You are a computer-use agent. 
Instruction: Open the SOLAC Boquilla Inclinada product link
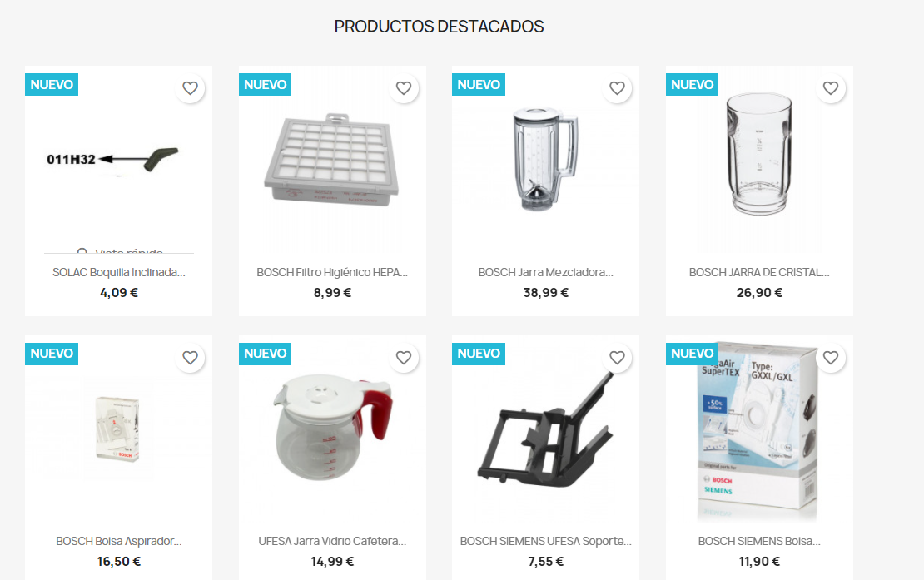118,273
